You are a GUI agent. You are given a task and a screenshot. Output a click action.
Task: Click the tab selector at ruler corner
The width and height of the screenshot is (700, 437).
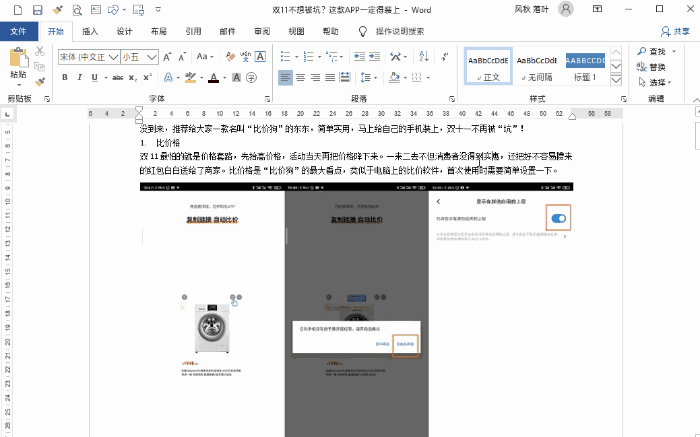click(x=8, y=114)
